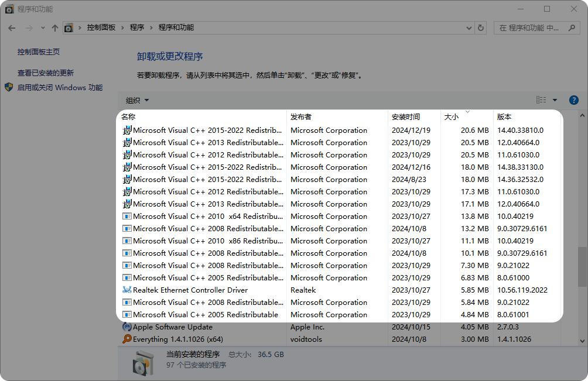Click the list scrollbar down arrow

(x=582, y=341)
